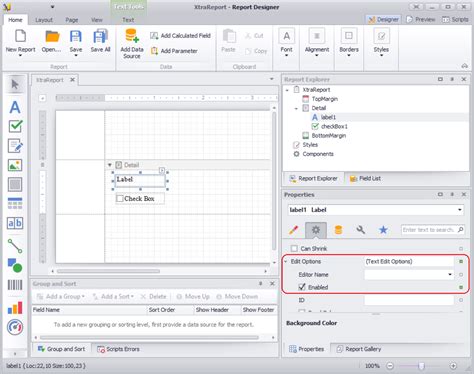Click the ID property marker

(x=461, y=300)
